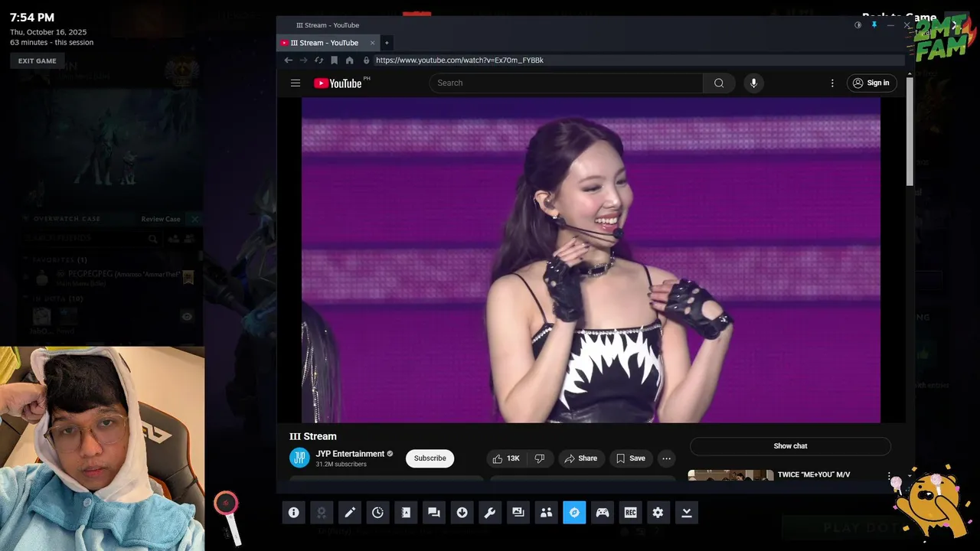Open the TWICE "ME+YOU" M/V thumbnail
The image size is (980, 551).
(x=730, y=475)
